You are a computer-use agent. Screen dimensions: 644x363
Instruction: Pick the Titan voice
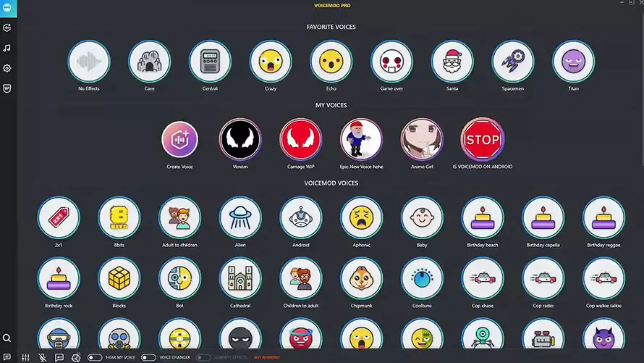coord(573,62)
